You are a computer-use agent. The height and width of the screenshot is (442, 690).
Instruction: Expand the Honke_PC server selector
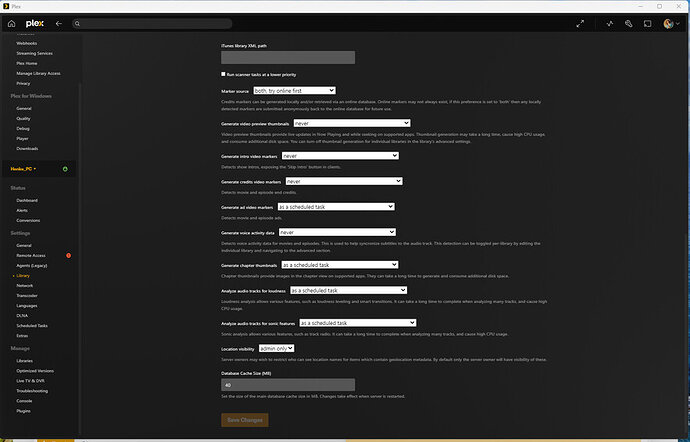[x=23, y=169]
